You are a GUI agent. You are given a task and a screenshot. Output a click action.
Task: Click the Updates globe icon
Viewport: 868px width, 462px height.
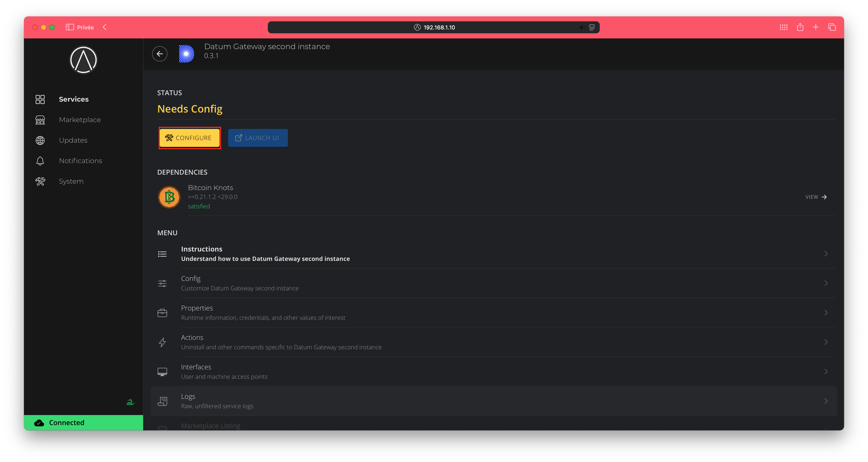click(x=40, y=140)
